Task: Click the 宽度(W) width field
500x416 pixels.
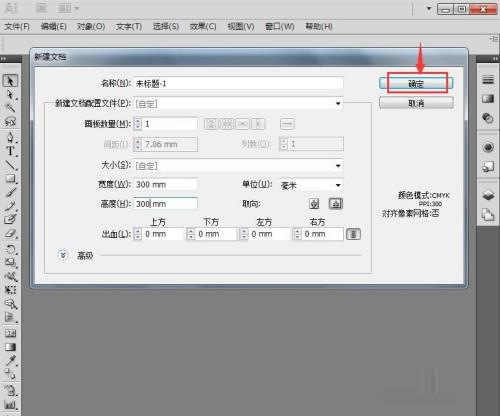Action: [x=165, y=184]
